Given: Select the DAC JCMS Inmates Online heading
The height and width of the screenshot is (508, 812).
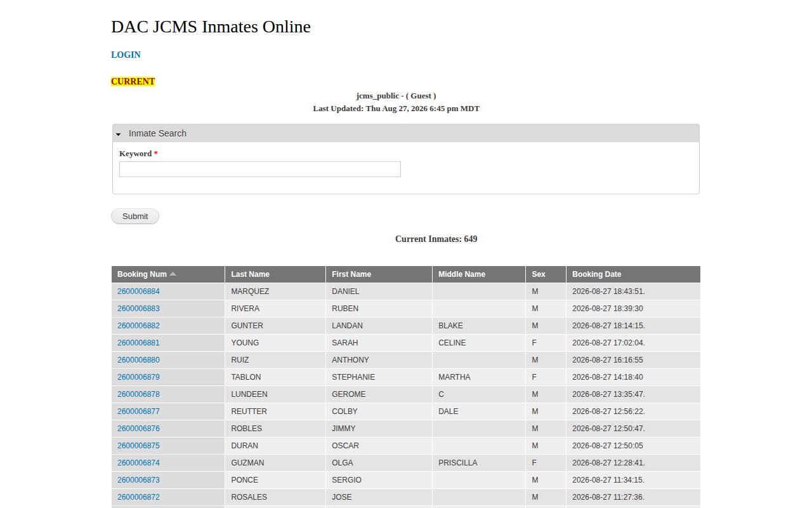Looking at the screenshot, I should 211,27.
